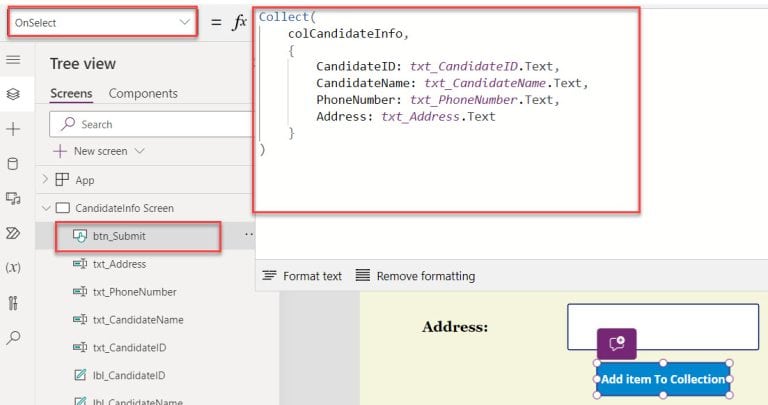Screen dimensions: 768x405
Task: Click the Tree view heading
Action: click(83, 64)
